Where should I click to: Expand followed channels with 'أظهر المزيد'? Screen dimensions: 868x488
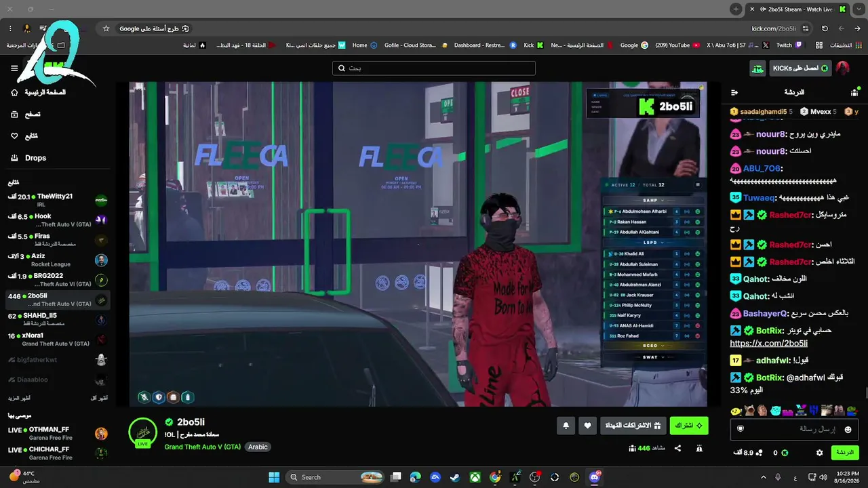(19, 398)
